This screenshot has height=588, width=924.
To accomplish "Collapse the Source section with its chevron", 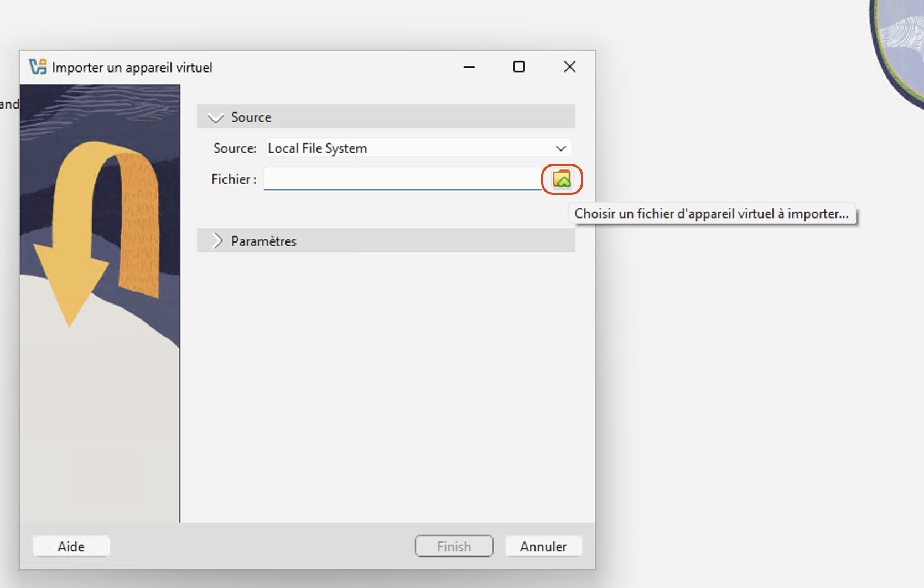I will click(x=215, y=117).
